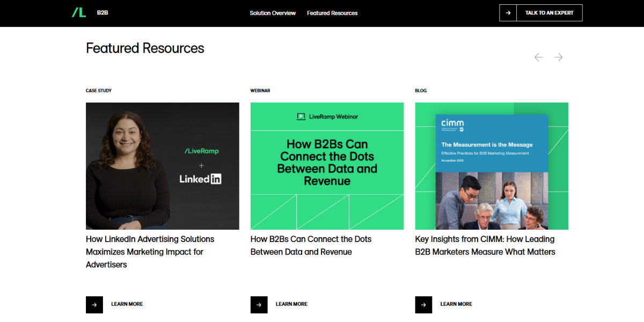Open the Solution Overview nav item
The height and width of the screenshot is (322, 644).
pyautogui.click(x=273, y=13)
